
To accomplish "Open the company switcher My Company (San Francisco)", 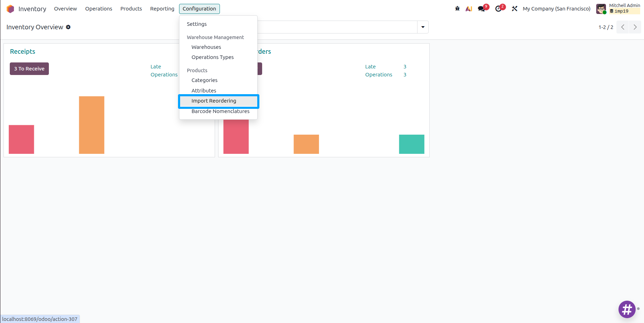I will pyautogui.click(x=556, y=9).
